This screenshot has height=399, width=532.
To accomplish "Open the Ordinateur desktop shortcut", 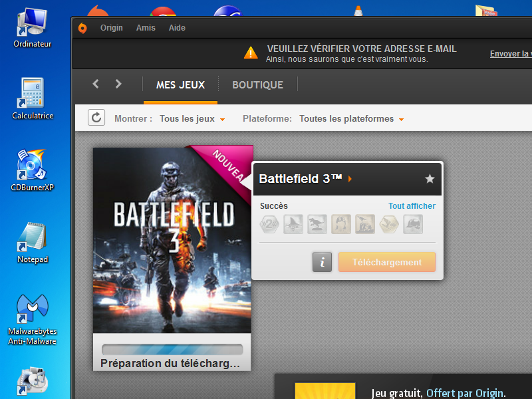I will tap(32, 28).
